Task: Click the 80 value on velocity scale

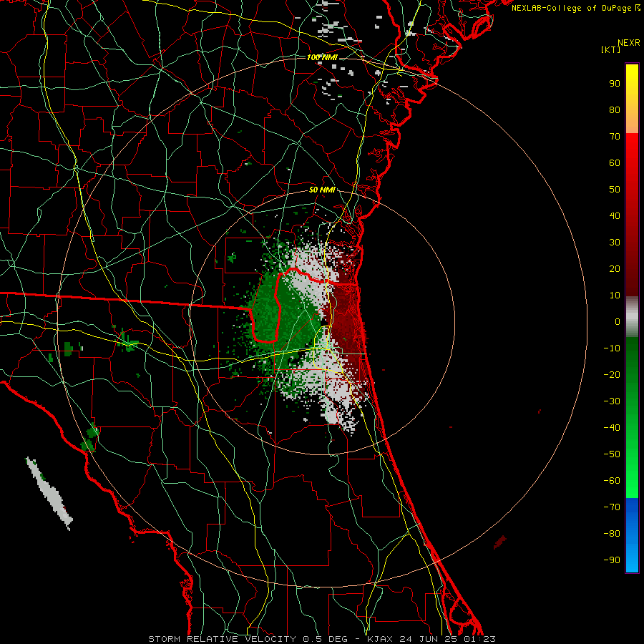Action: coord(615,110)
